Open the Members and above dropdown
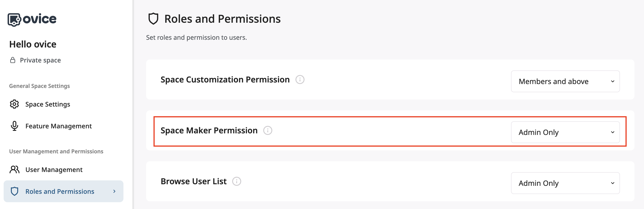The width and height of the screenshot is (644, 209). [565, 81]
